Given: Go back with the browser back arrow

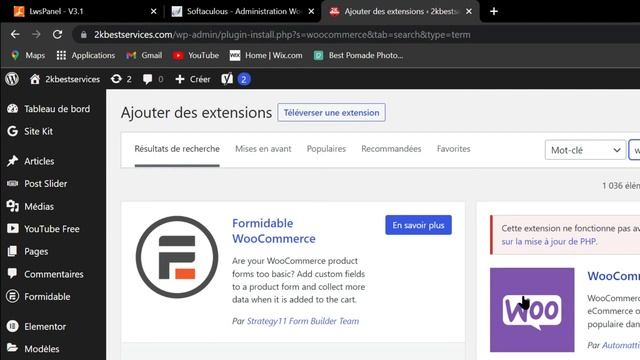Looking at the screenshot, I should pos(15,35).
